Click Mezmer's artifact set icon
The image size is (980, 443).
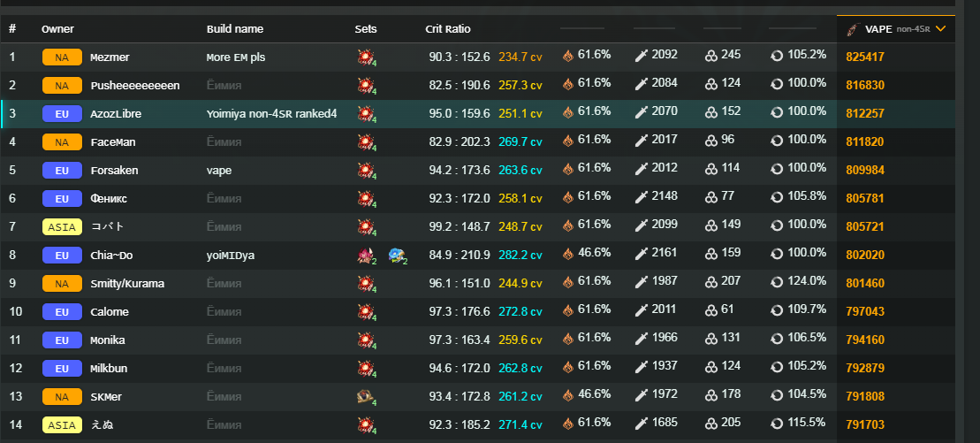(365, 57)
